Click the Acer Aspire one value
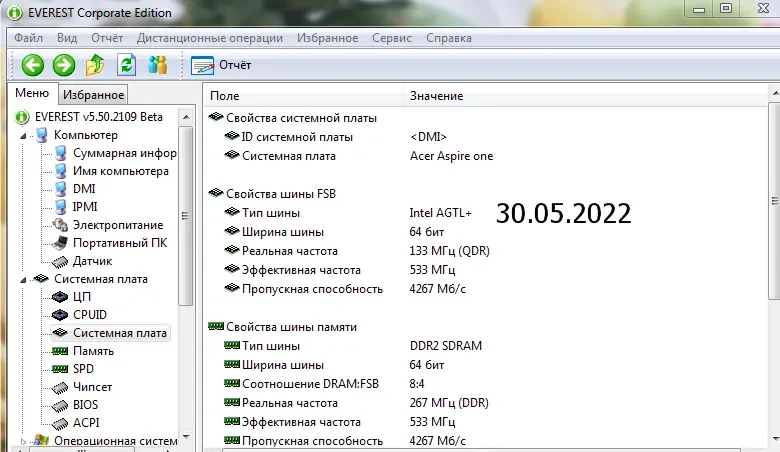 pos(452,156)
